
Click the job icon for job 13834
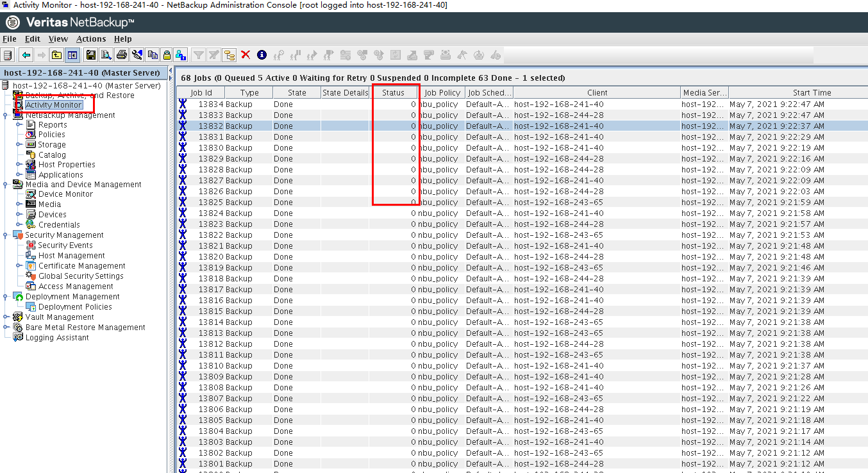[183, 104]
